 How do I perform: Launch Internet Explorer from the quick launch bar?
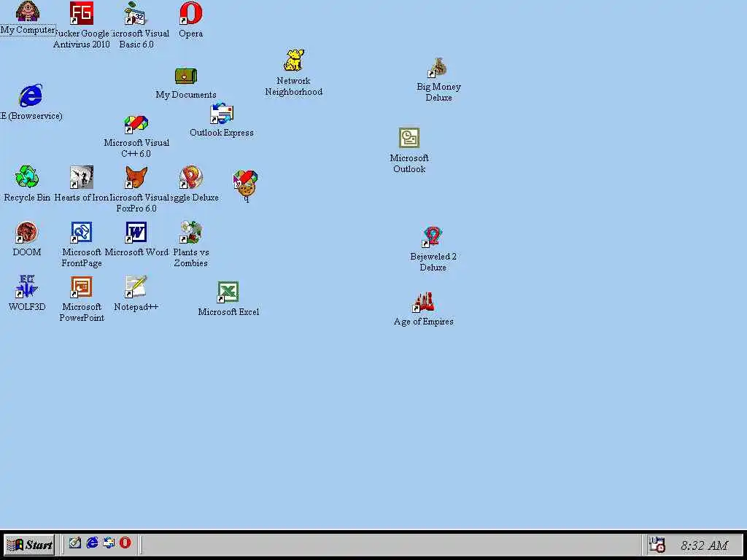(92, 542)
